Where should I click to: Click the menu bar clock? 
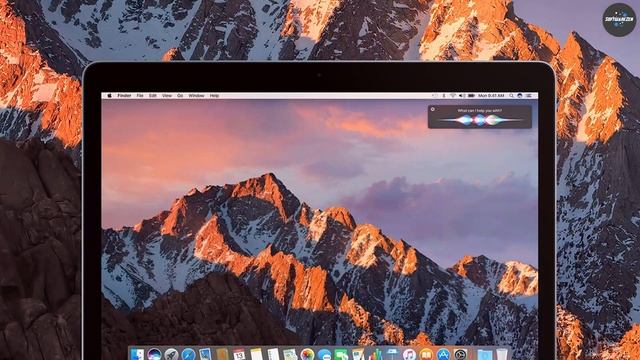coord(491,96)
